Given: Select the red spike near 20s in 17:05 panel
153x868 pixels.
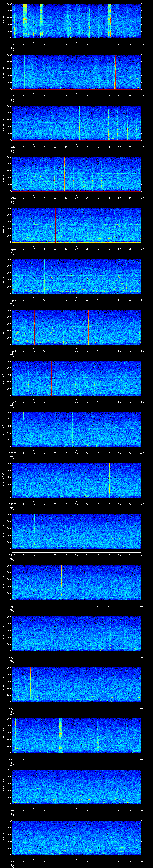Looking at the screenshot, I should point(55,225).
